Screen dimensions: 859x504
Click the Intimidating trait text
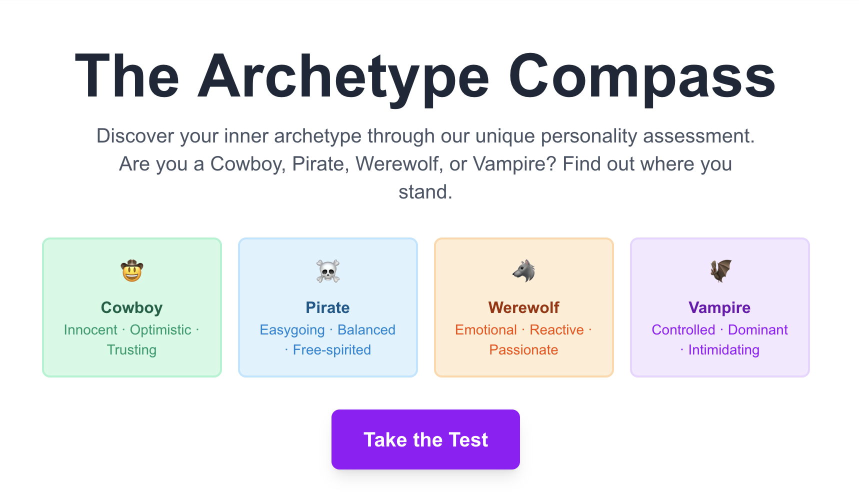pyautogui.click(x=724, y=350)
